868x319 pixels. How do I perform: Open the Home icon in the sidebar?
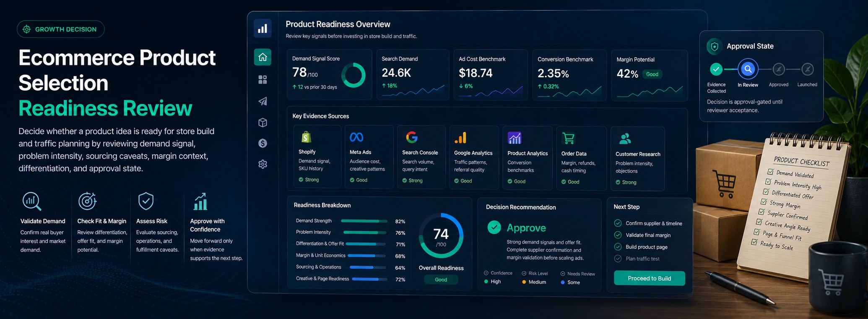[x=262, y=57]
